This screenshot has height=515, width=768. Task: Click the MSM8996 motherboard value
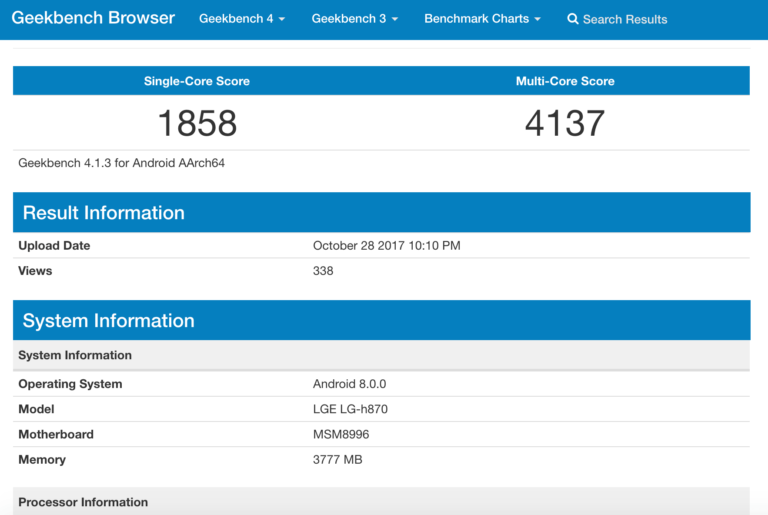point(341,434)
